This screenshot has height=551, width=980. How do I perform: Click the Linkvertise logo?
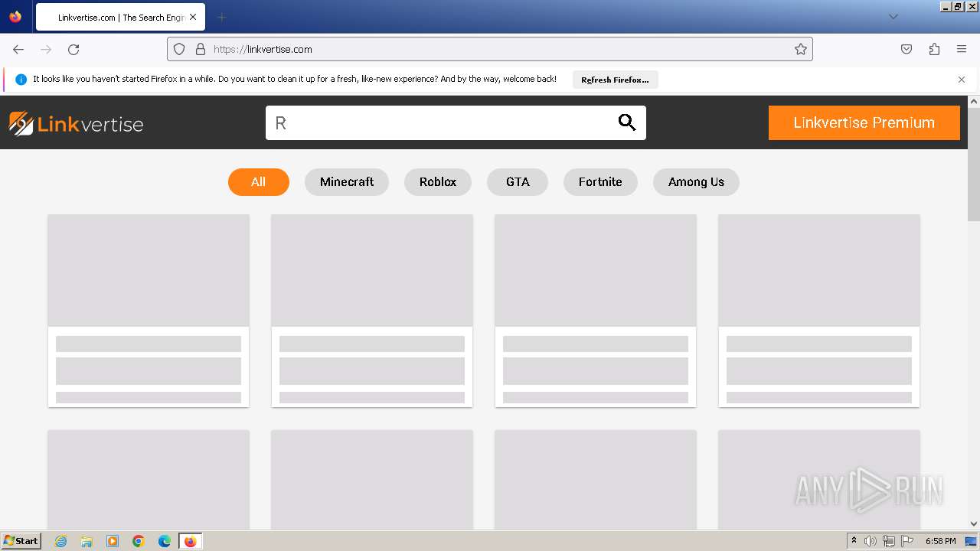pyautogui.click(x=76, y=123)
